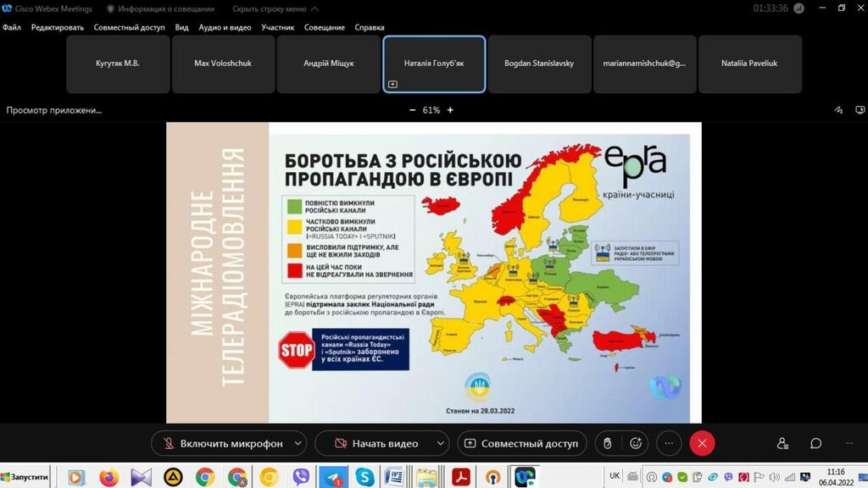Viewport: 868px width, 488px height.
Task: Open the annotate pencil icon
Action: coord(838,110)
